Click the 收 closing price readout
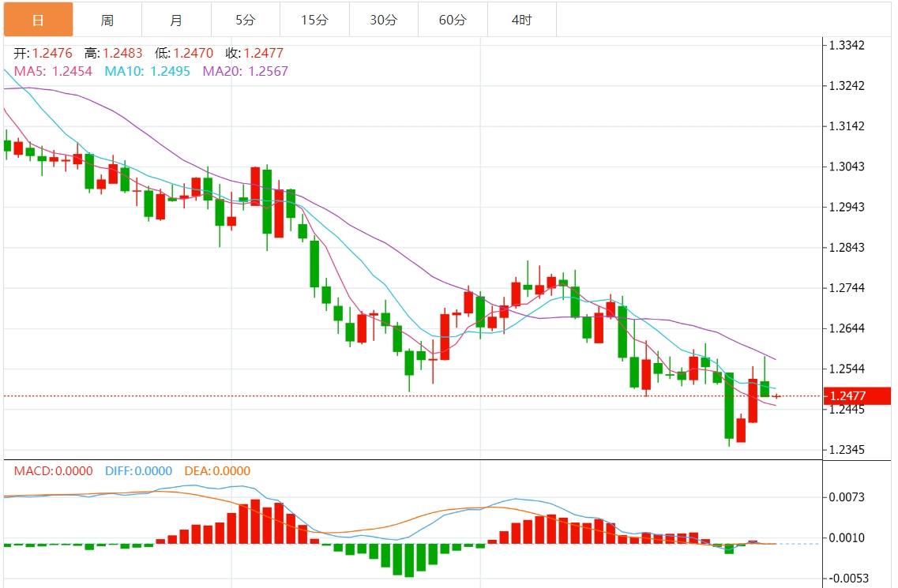 pyautogui.click(x=254, y=54)
